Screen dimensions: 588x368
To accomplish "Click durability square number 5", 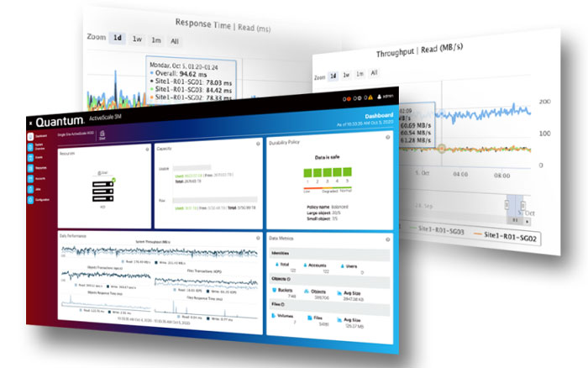I will 347,171.
